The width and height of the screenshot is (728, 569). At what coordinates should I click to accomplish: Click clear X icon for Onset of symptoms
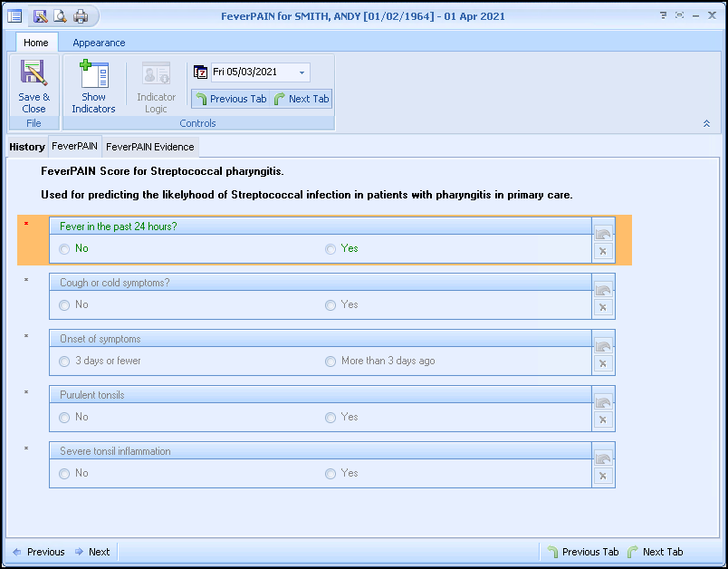tap(603, 363)
